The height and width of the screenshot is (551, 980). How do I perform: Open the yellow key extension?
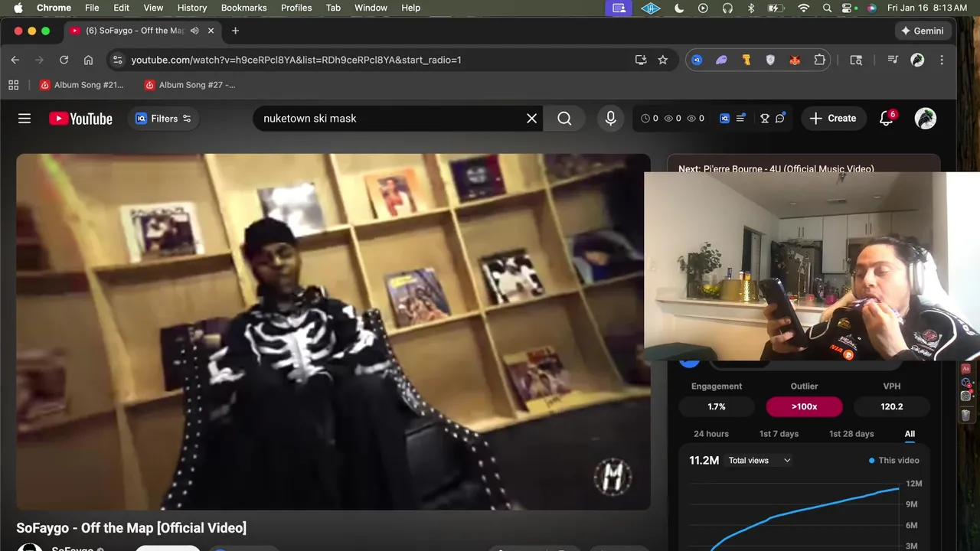pyautogui.click(x=746, y=60)
